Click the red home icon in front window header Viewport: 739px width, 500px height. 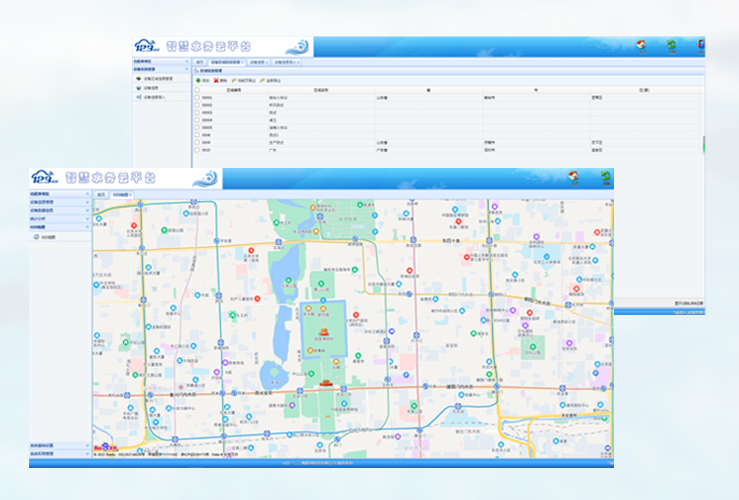click(574, 178)
